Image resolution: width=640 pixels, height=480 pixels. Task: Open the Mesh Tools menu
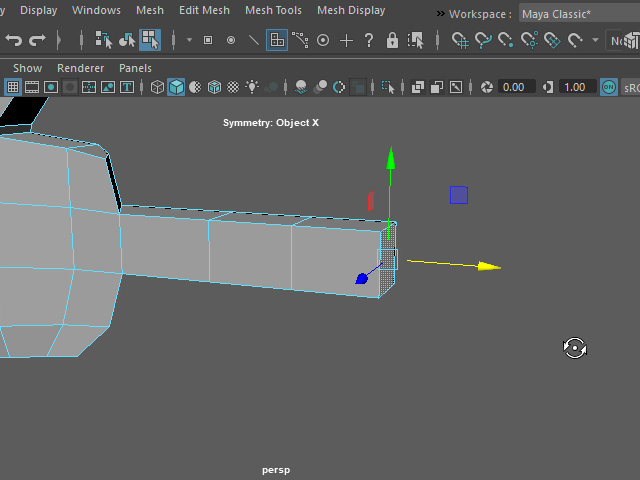(x=273, y=10)
